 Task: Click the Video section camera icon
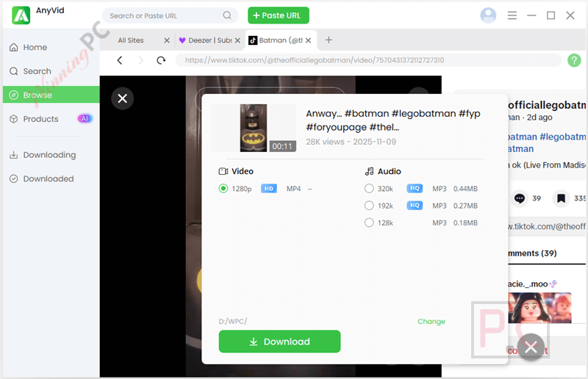(x=223, y=171)
